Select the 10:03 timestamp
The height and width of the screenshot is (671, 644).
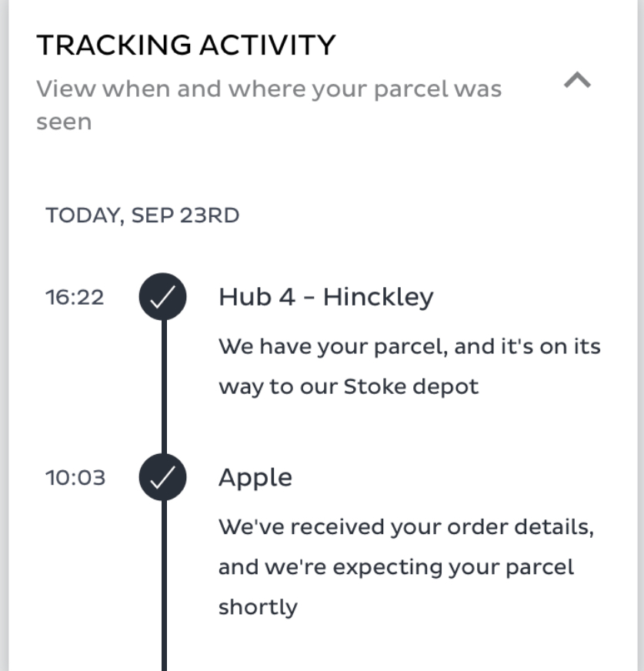point(75,478)
